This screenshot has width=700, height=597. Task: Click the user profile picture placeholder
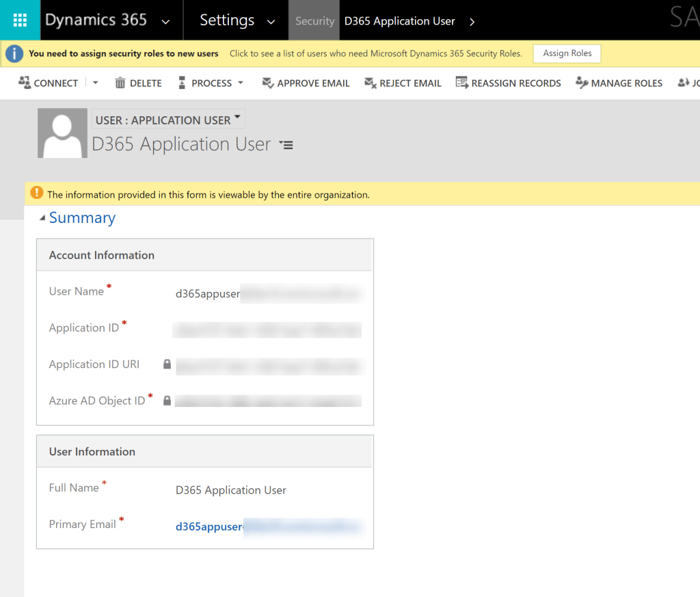[x=62, y=133]
